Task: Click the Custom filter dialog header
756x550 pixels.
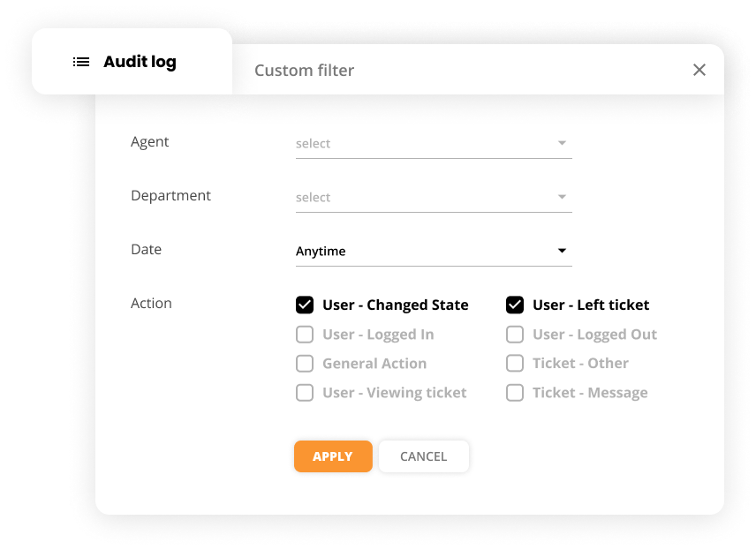Action: 304,70
